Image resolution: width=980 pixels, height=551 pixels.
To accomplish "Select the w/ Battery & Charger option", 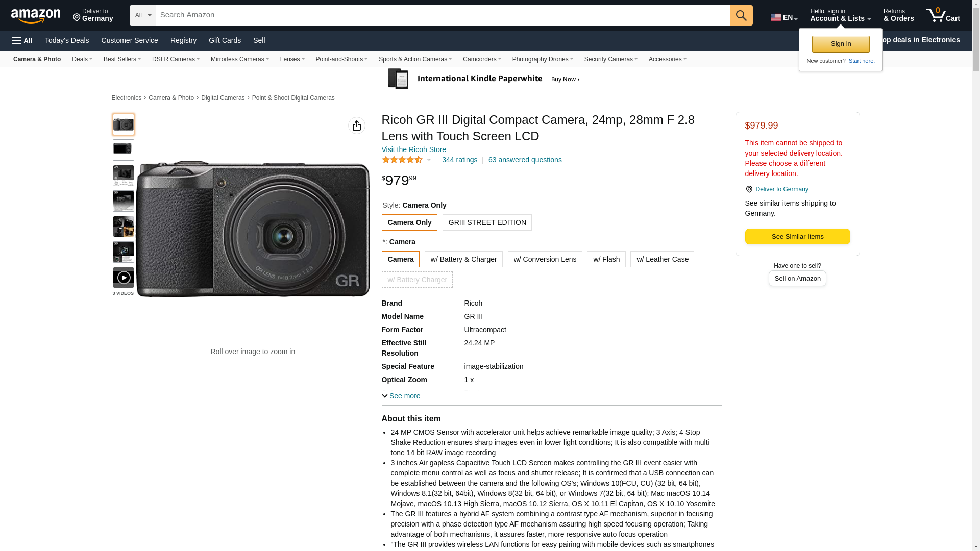I will tap(463, 259).
